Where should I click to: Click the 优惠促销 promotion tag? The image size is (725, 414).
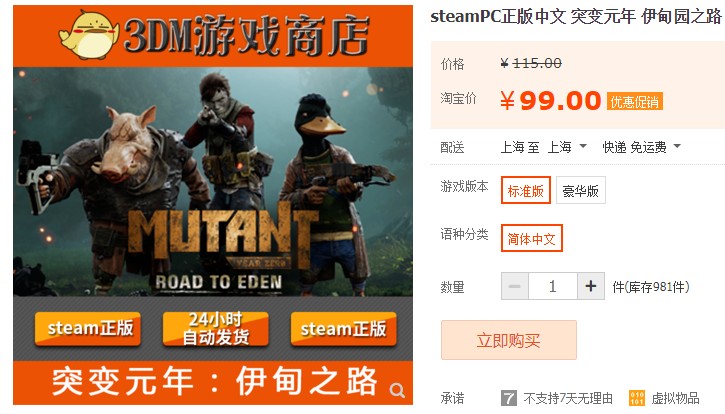[634, 101]
